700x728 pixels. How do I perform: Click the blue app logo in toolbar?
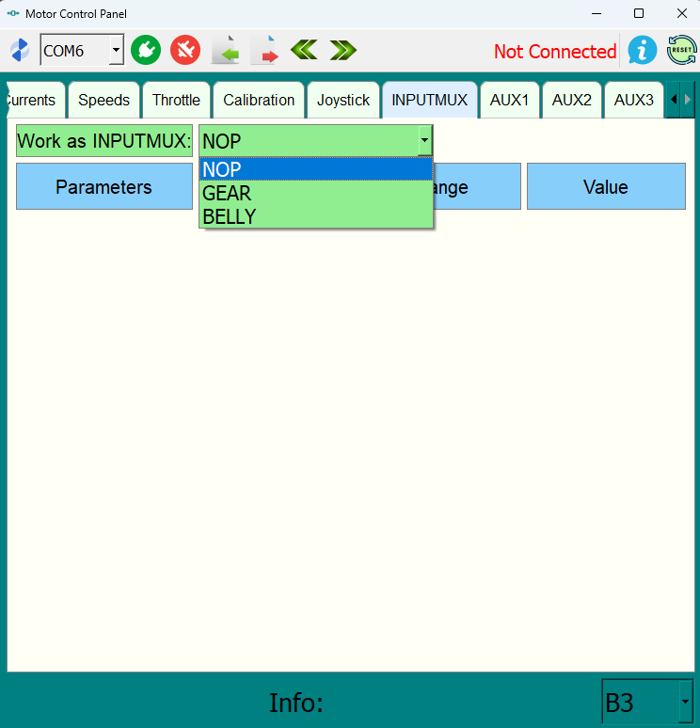click(20, 50)
